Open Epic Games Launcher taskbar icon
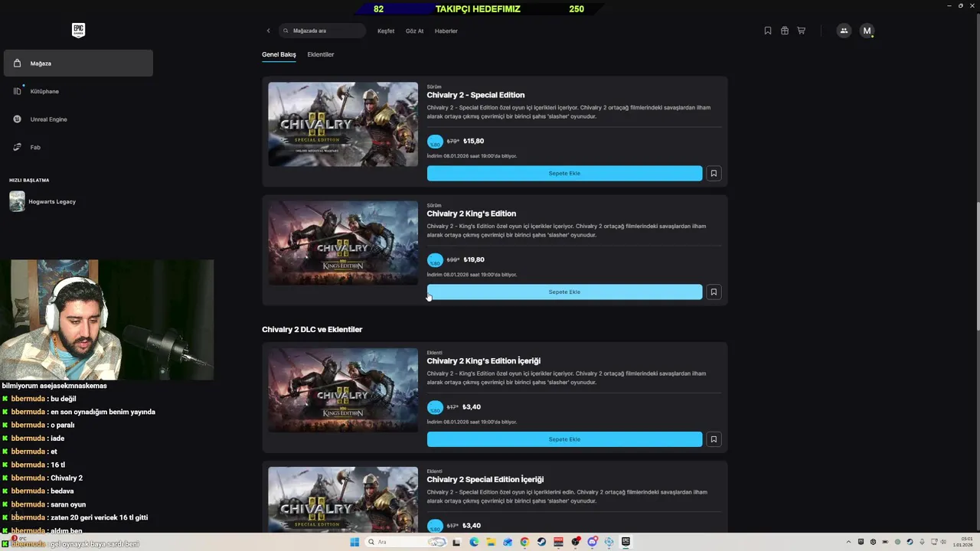980x551 pixels. tap(626, 542)
